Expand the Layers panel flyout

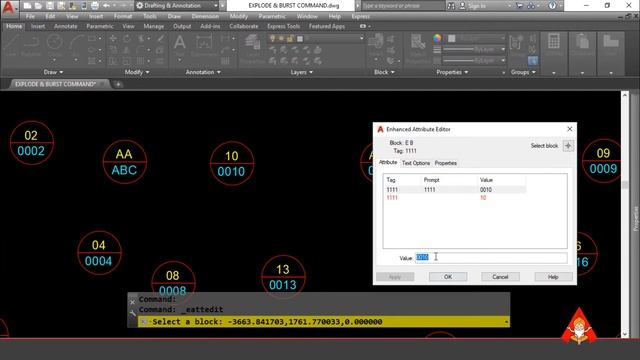pos(302,72)
